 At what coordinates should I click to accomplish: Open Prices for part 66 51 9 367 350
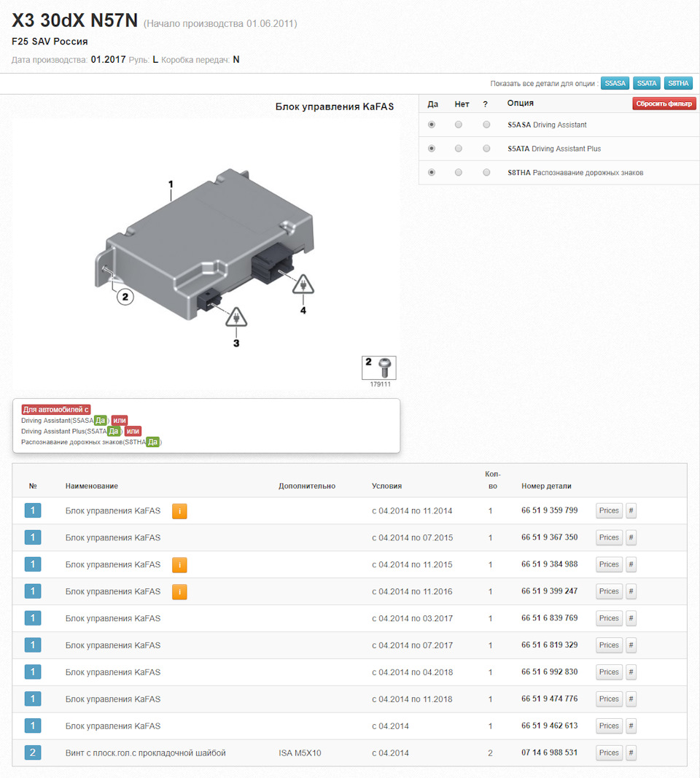click(609, 537)
